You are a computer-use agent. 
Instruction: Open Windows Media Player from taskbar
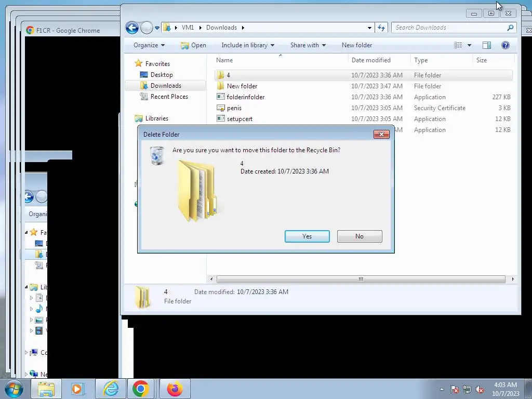point(78,389)
